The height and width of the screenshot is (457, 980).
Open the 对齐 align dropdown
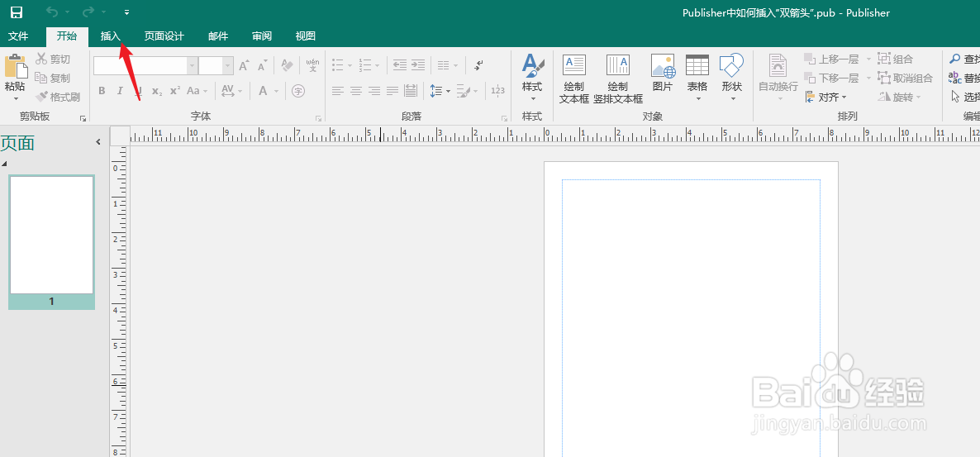tap(826, 97)
